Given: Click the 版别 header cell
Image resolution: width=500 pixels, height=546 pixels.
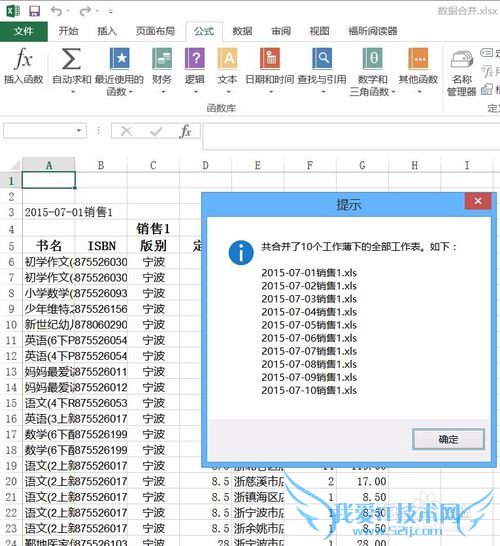Looking at the screenshot, I should (x=153, y=246).
